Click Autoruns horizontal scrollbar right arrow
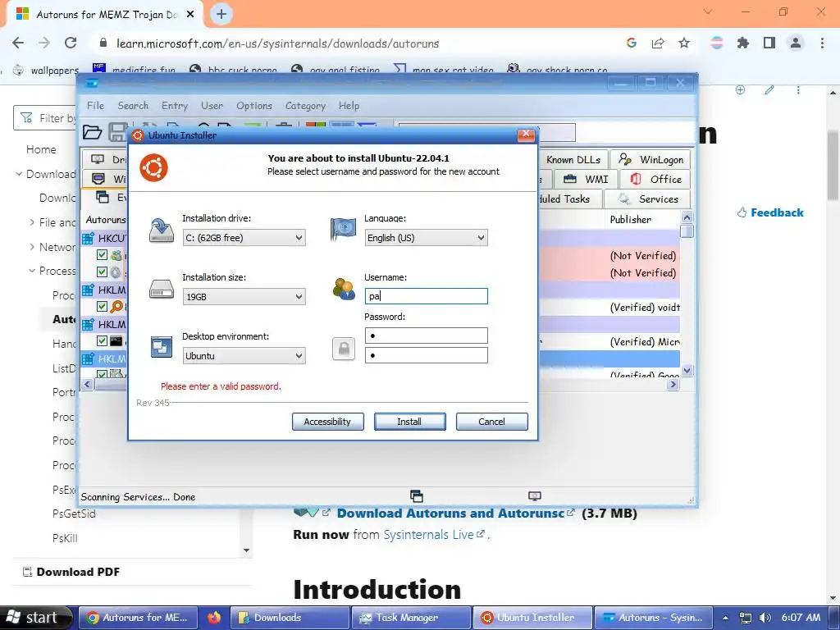 pyautogui.click(x=673, y=384)
